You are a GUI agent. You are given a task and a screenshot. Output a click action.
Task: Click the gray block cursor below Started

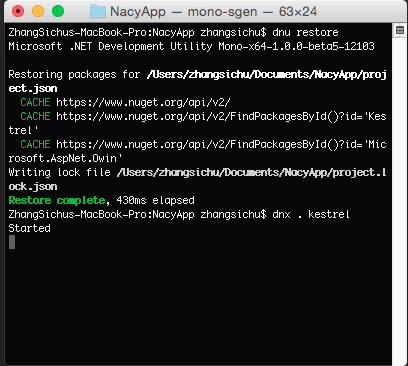click(x=12, y=242)
